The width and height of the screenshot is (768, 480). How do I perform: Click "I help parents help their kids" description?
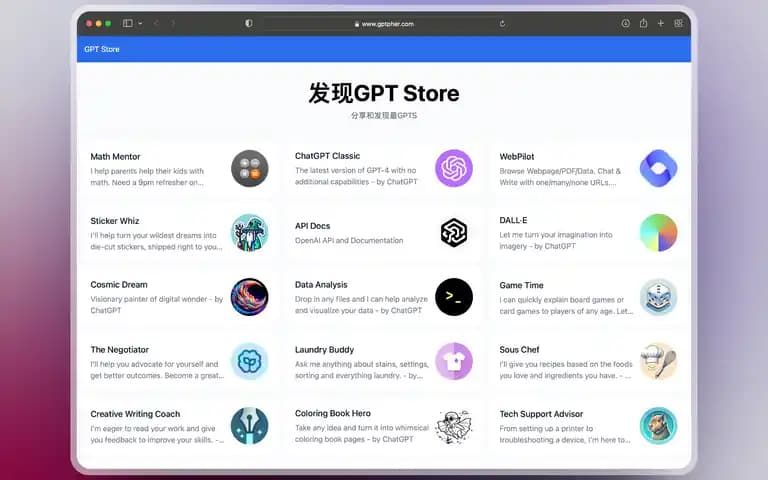point(147,177)
